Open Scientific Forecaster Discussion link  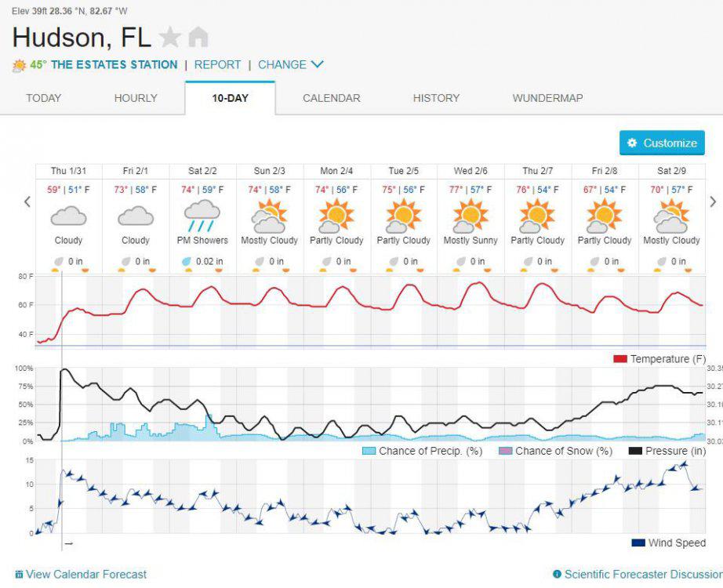pyautogui.click(x=643, y=574)
